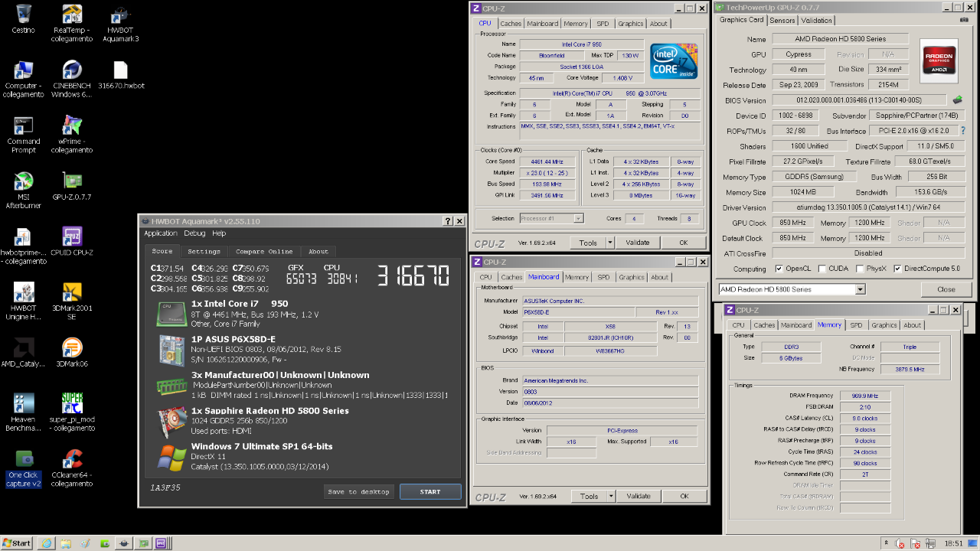Screen dimensions: 980x551
Task: Switch to Aquamark Settings tab
Action: [x=204, y=251]
